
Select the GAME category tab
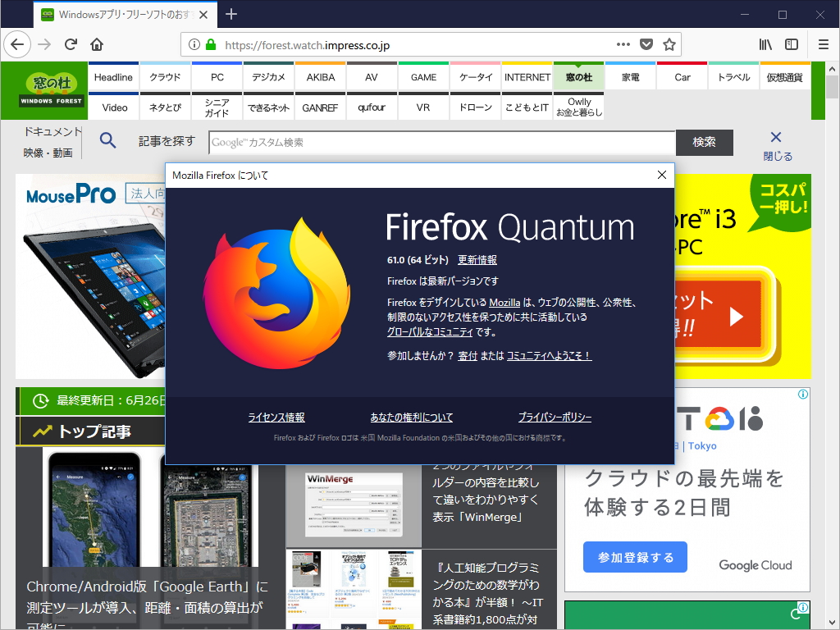(423, 76)
